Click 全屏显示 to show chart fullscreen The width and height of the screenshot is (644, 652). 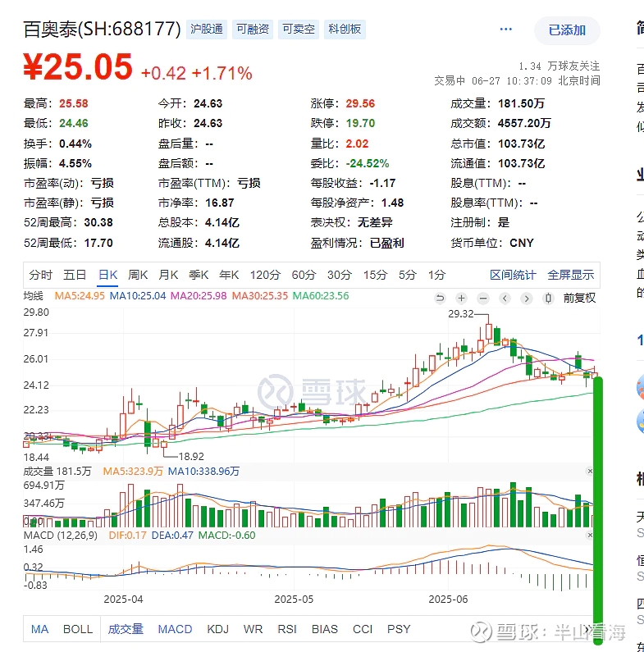[x=570, y=275]
